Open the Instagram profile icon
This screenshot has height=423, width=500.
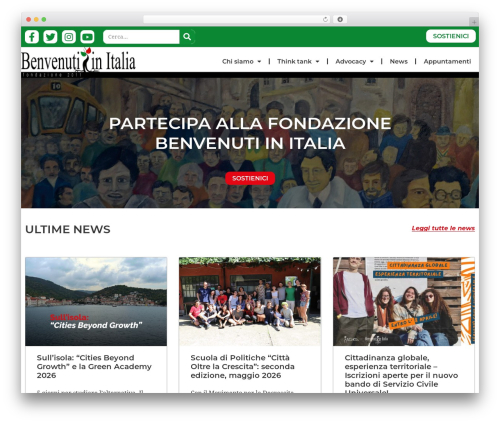click(x=69, y=37)
